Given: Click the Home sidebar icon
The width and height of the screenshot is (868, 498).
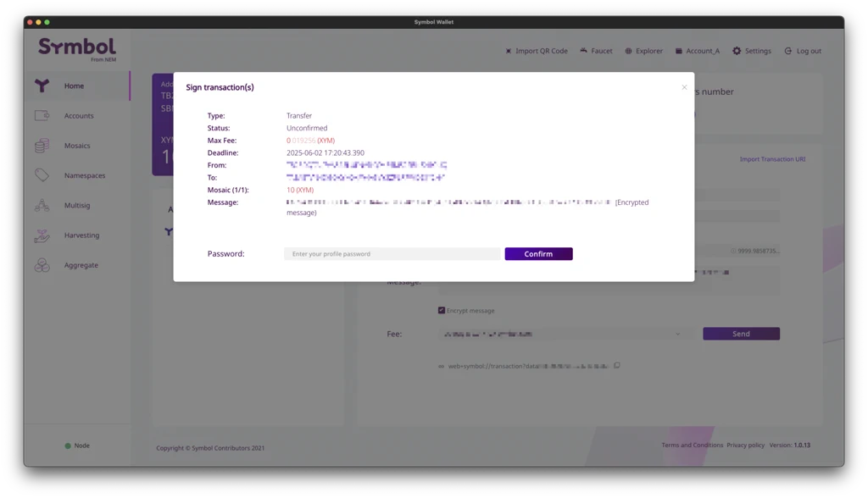Looking at the screenshot, I should (42, 86).
